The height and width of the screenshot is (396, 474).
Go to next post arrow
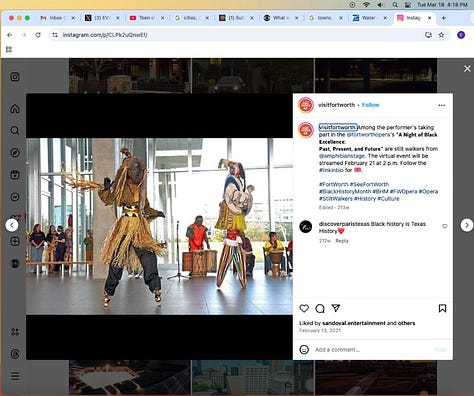467,225
